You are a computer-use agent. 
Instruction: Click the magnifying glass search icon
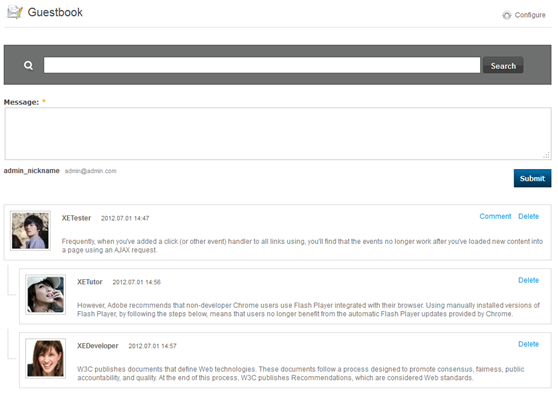coord(28,65)
